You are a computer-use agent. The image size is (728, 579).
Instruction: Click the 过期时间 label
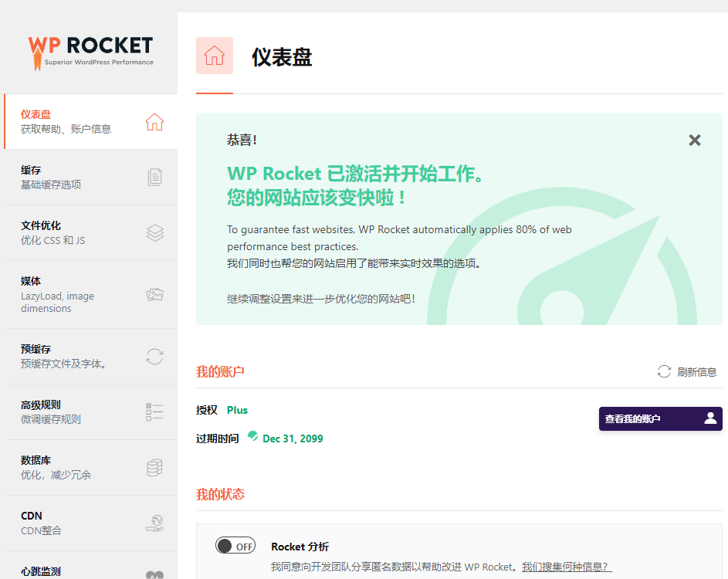[x=217, y=438]
